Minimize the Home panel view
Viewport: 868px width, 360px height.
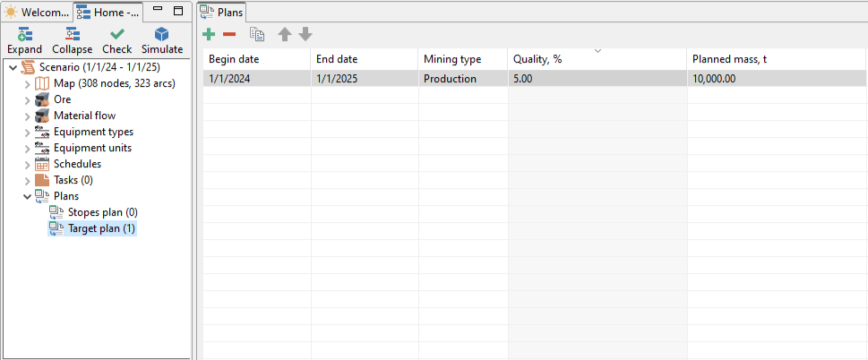tap(158, 10)
